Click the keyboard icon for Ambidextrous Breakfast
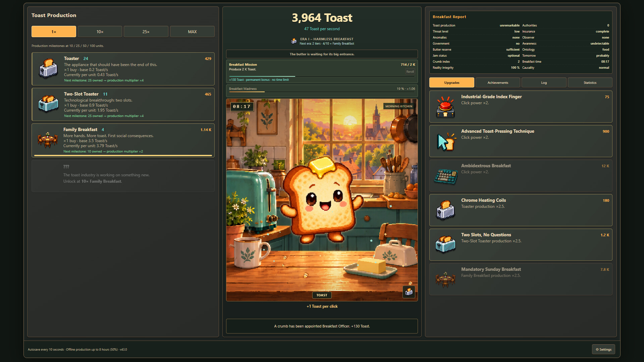Image resolution: width=644 pixels, height=362 pixels. pos(446,176)
